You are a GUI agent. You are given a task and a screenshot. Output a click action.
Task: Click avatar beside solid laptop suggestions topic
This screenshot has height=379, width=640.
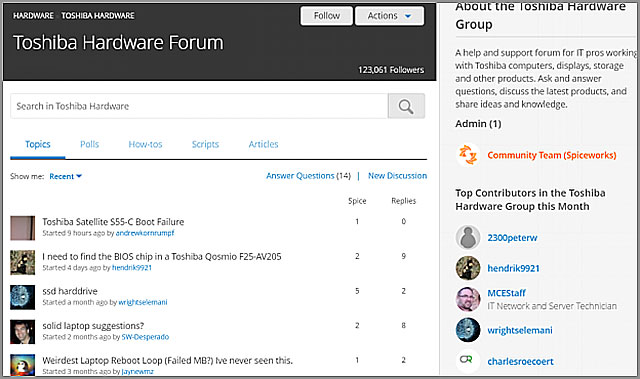pyautogui.click(x=22, y=332)
